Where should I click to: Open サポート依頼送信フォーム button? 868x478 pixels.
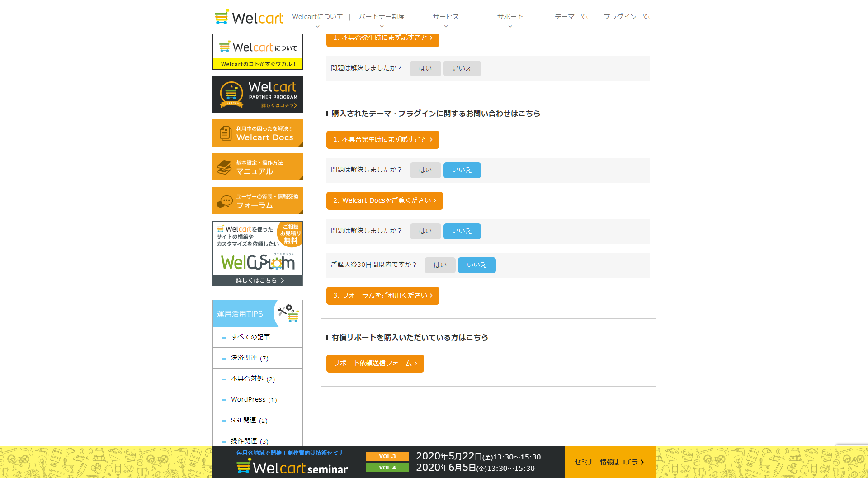click(375, 364)
